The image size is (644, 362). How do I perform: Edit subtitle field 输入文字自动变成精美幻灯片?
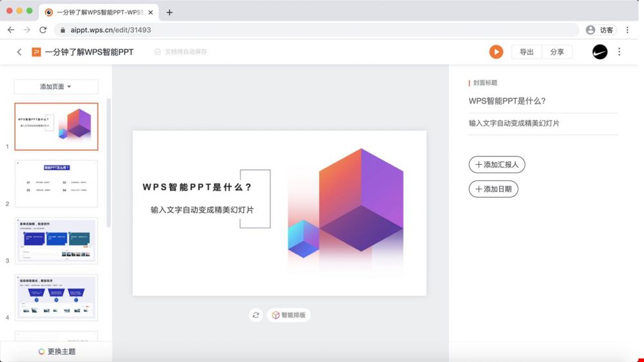543,123
